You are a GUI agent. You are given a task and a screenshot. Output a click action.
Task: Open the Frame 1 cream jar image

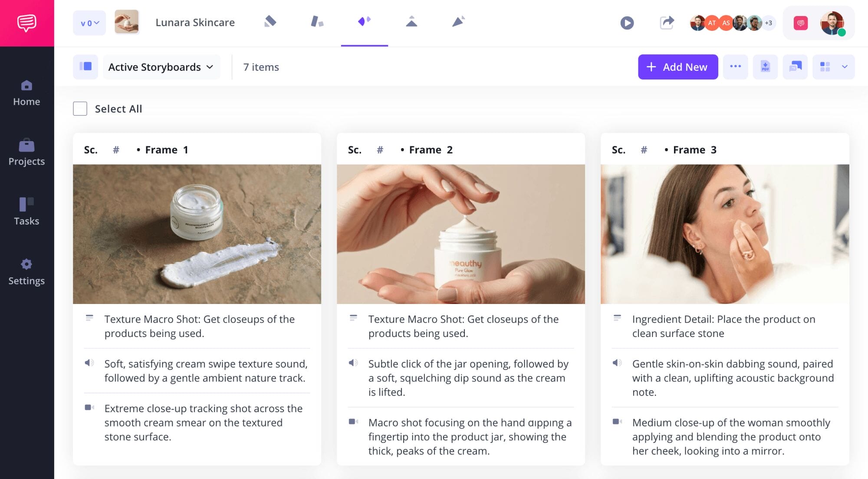197,234
